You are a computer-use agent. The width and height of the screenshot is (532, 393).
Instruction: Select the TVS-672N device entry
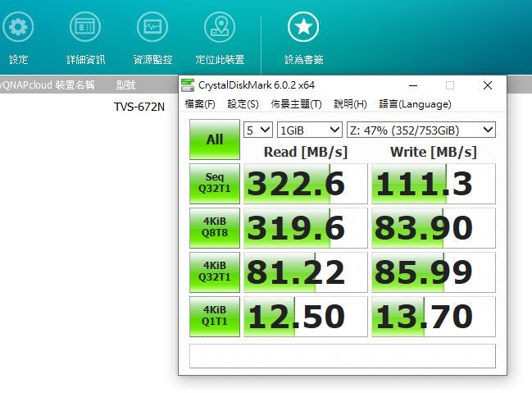point(139,106)
